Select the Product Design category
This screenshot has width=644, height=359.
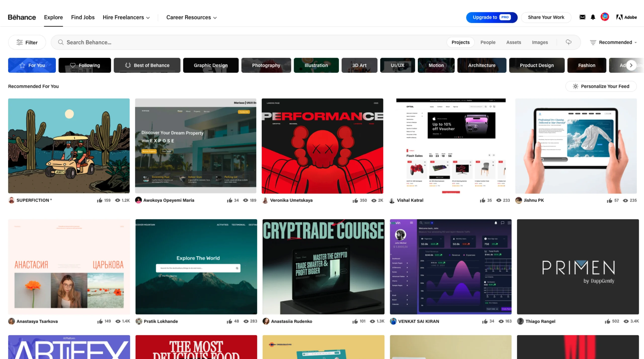pyautogui.click(x=537, y=65)
